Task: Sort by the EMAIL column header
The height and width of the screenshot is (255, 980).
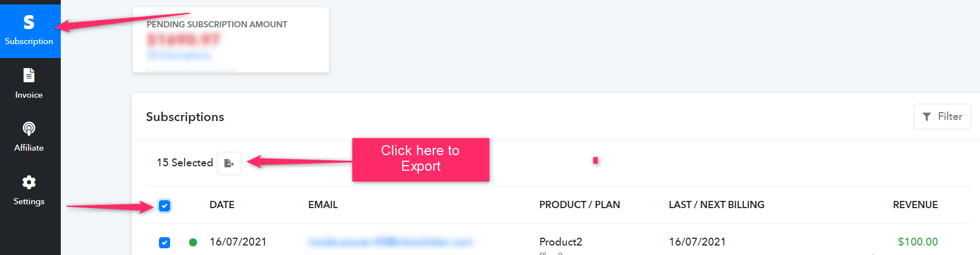Action: pos(323,205)
